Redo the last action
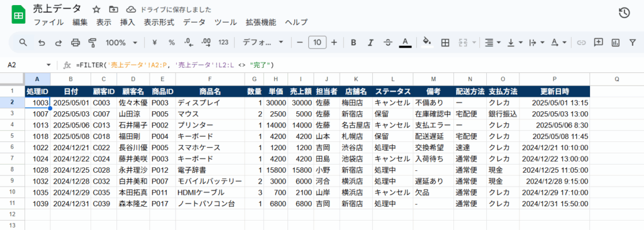Viewport: 644px width, 230px height. (58, 42)
